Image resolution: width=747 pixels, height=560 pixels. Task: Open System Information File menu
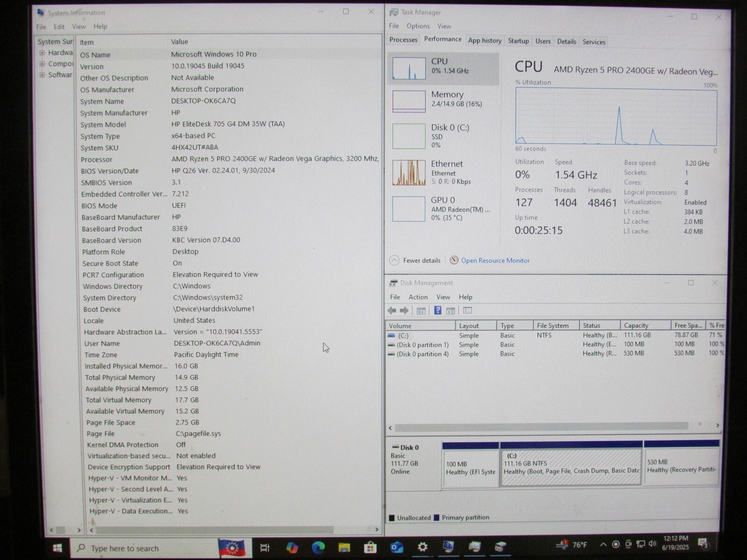tap(41, 27)
